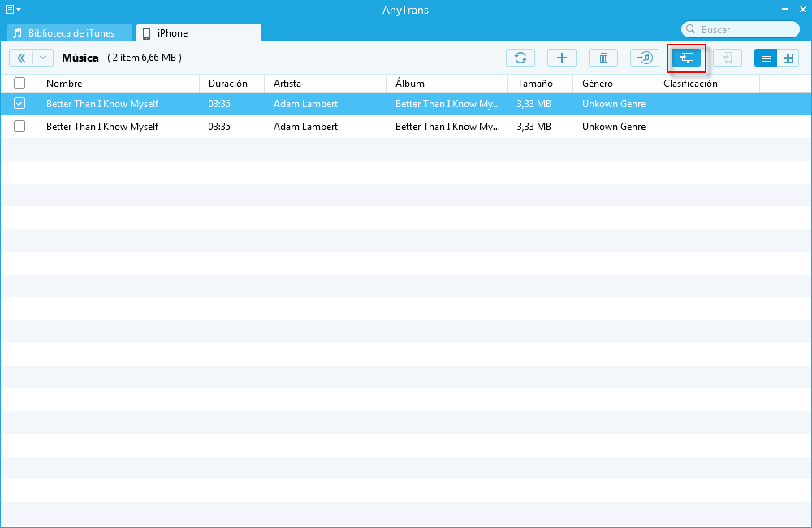The image size is (812, 528).
Task: Select highlighted row's 'Better Than I Know Myself' name
Action: point(102,104)
